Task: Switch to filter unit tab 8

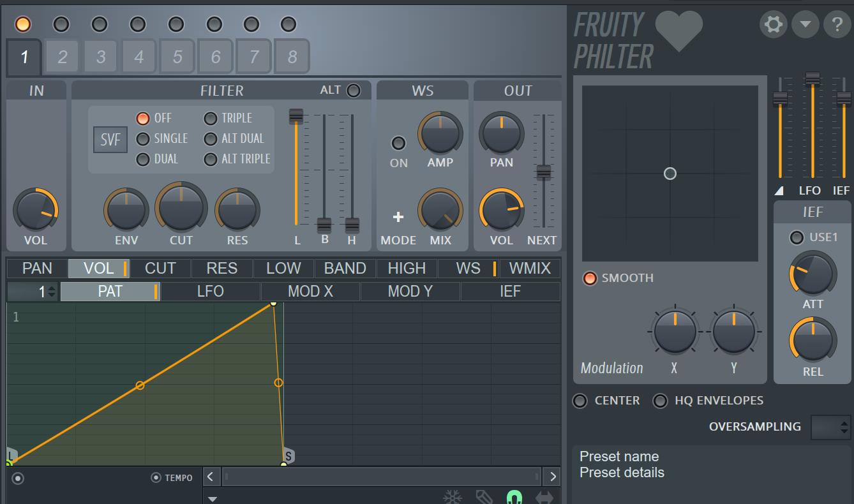Action: pos(292,57)
